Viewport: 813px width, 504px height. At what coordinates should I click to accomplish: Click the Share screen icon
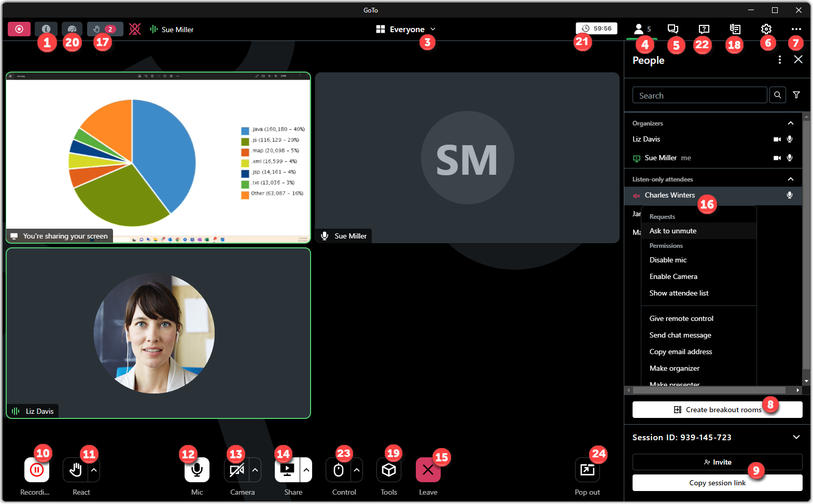tap(287, 470)
